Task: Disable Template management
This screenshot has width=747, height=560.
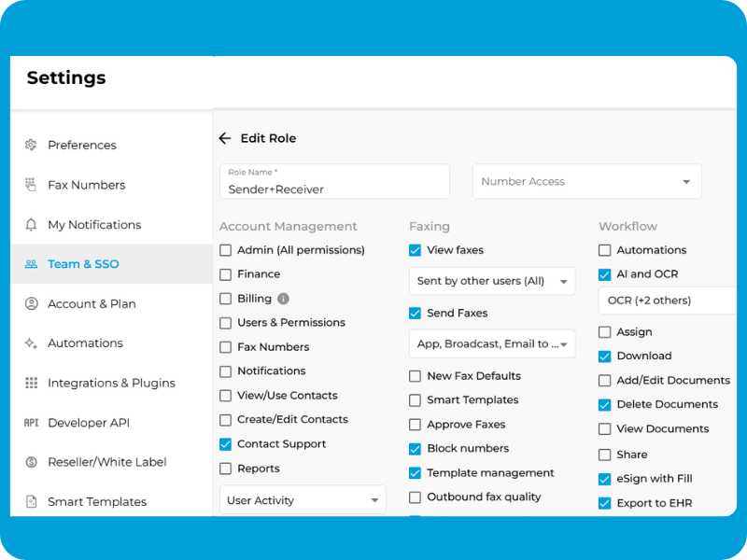Action: [x=415, y=472]
